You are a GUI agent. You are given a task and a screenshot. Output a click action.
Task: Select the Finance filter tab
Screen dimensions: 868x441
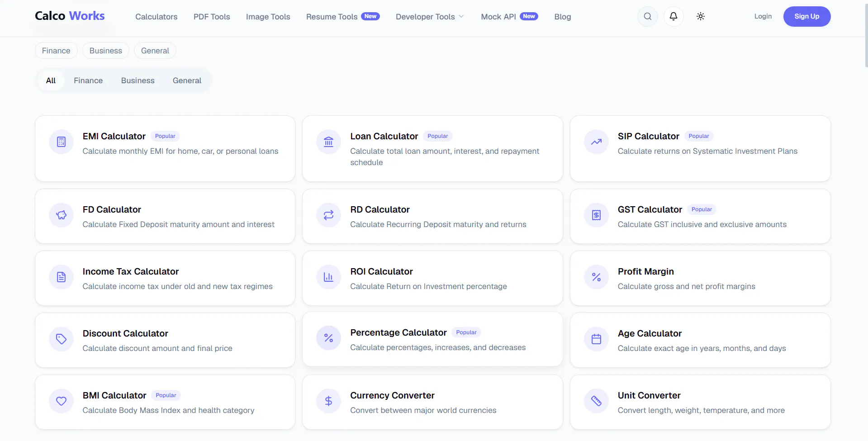(x=88, y=81)
